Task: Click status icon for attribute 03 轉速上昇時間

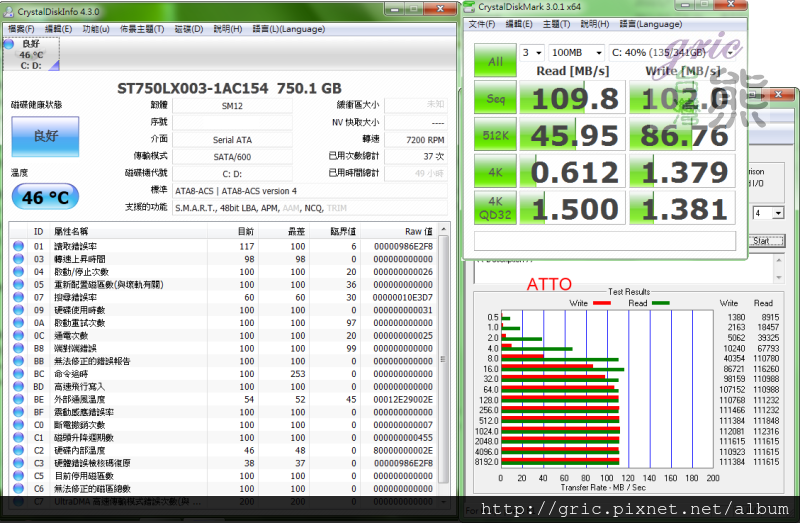Action: tap(18, 259)
